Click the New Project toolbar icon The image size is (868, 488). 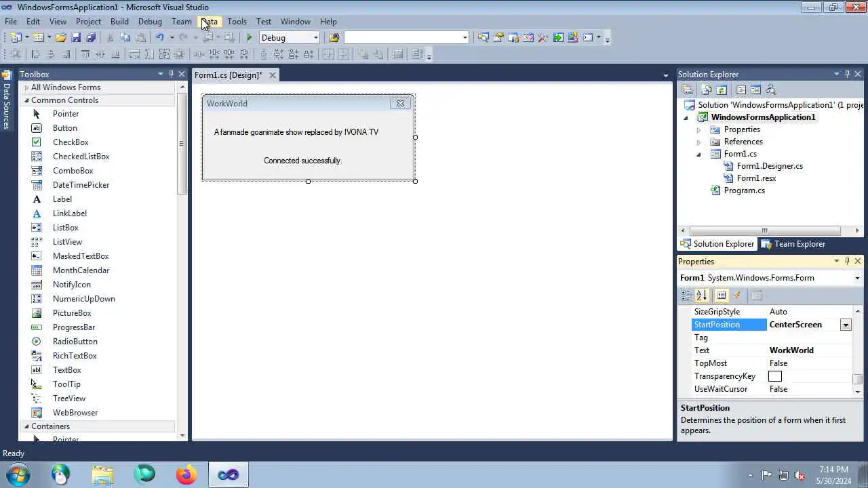16,38
